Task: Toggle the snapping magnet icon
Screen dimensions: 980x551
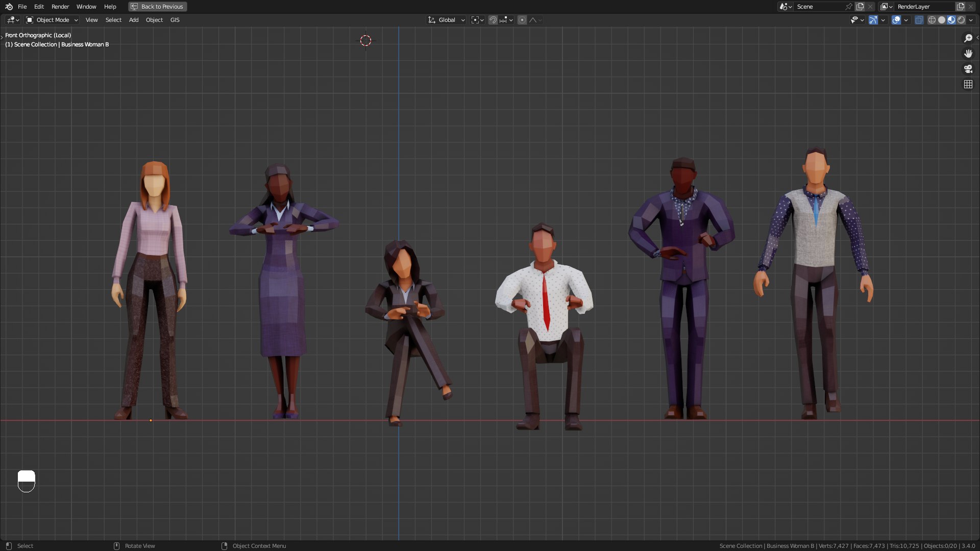Action: click(493, 20)
